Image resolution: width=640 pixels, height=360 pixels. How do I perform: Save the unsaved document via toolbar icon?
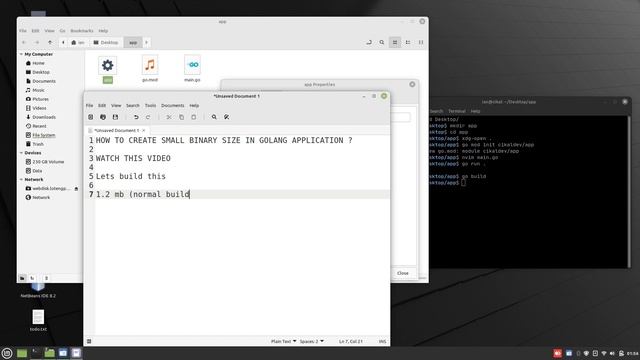pyautogui.click(x=115, y=117)
